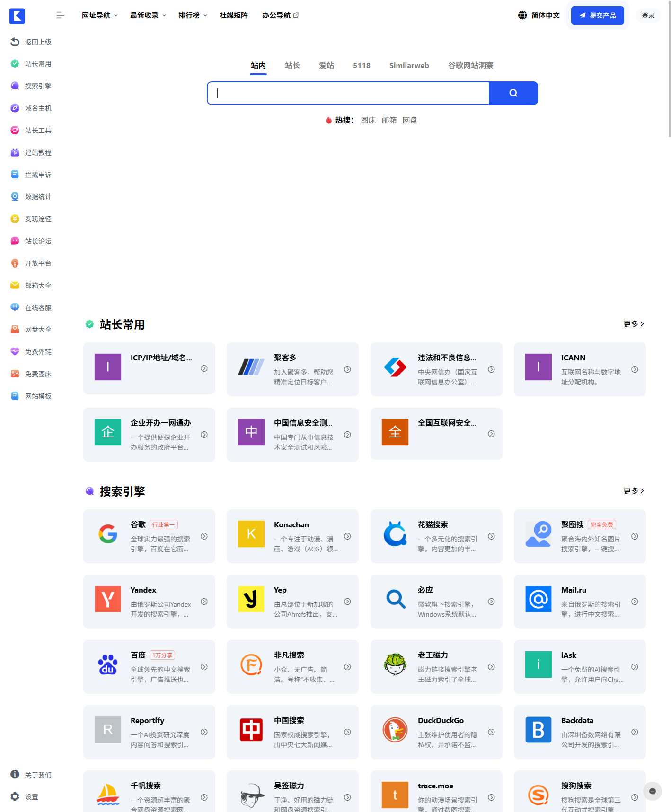Open 办公导航 external link
The image size is (671, 812).
[280, 16]
